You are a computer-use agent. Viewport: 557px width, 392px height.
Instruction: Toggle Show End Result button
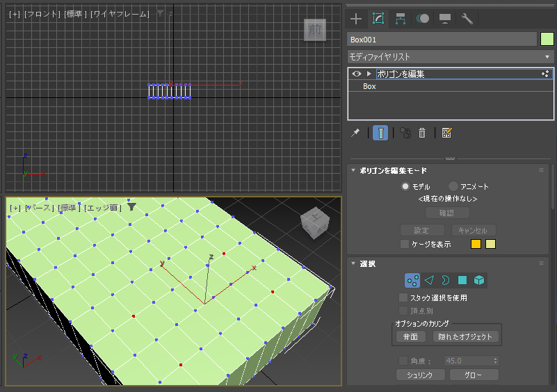(380, 133)
